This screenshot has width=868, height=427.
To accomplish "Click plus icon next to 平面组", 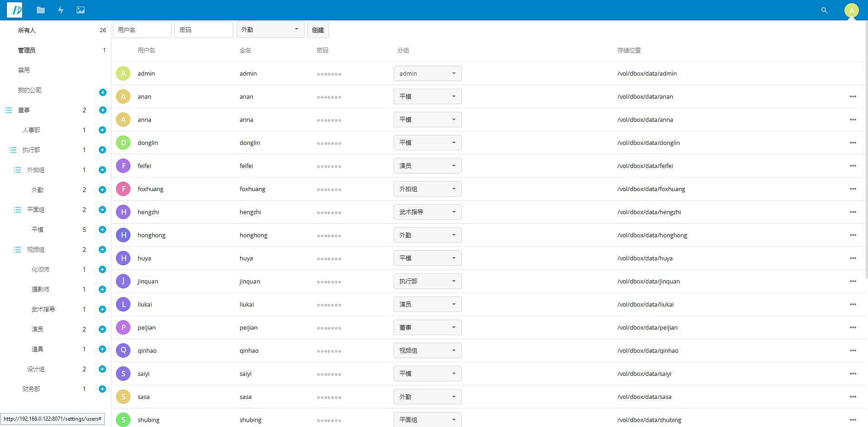I will point(102,210).
